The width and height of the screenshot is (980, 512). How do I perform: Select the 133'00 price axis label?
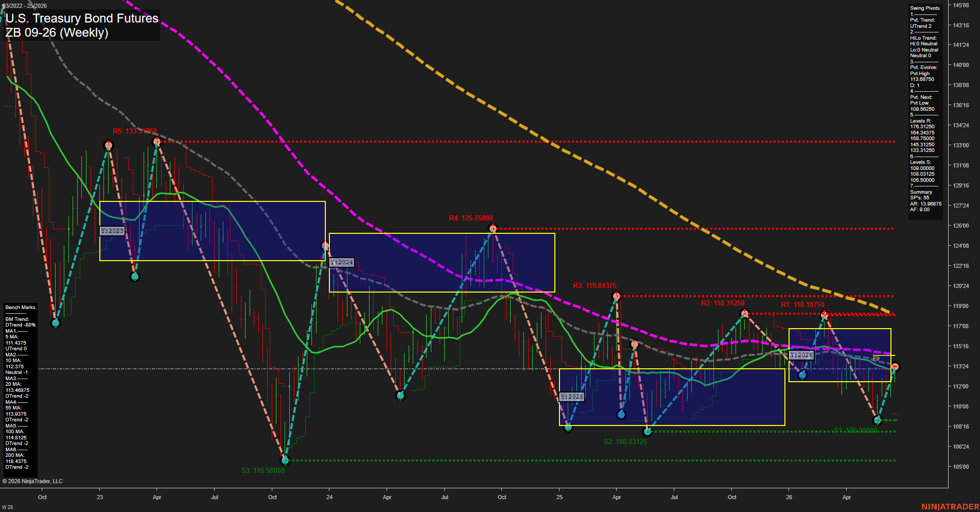[960, 146]
